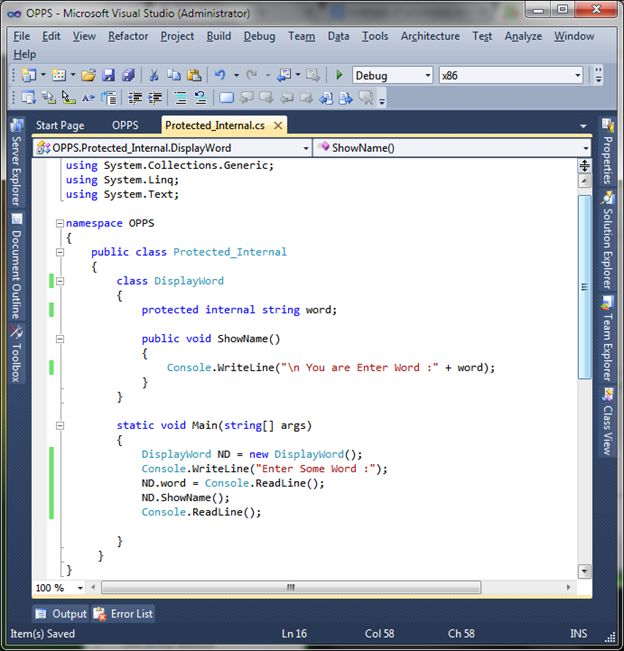Click the Decrease Line Indent icon
Image resolution: width=624 pixels, height=651 pixels.
pos(135,98)
